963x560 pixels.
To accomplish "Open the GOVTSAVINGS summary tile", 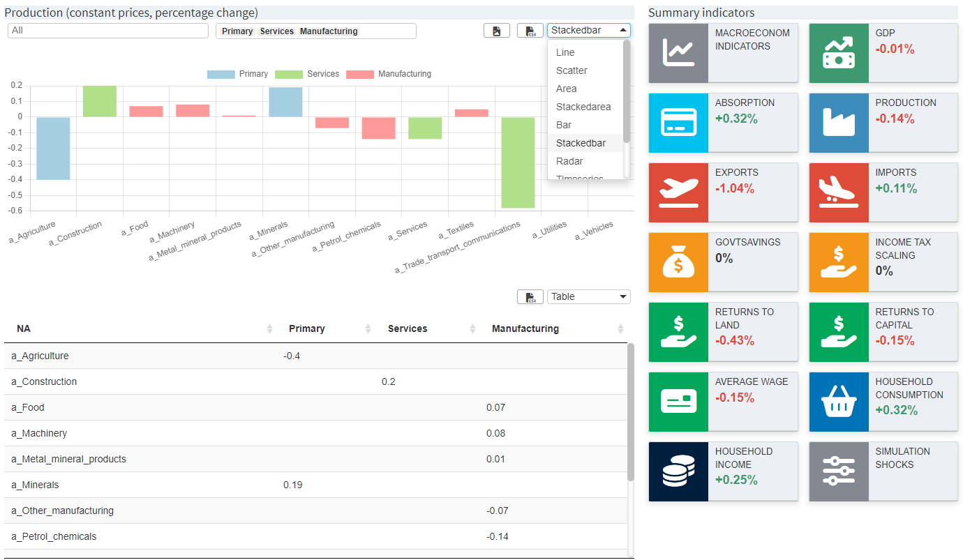I will click(x=724, y=262).
